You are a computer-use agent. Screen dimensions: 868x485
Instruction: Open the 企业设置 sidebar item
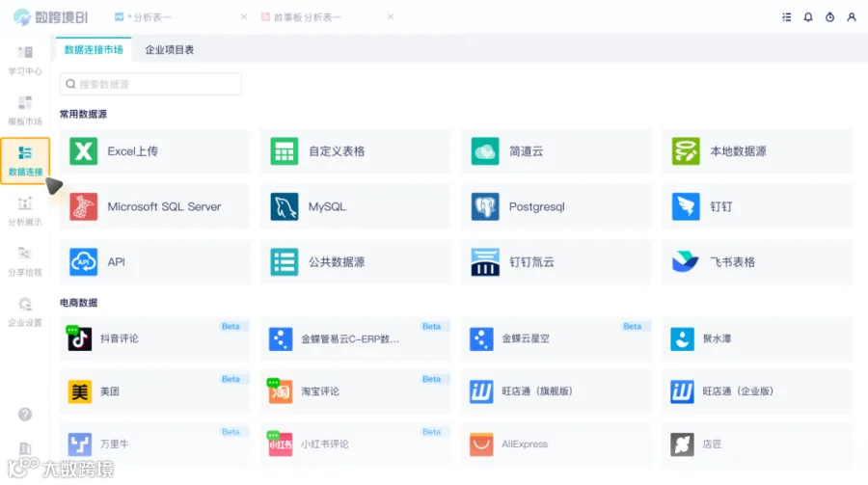click(x=25, y=312)
